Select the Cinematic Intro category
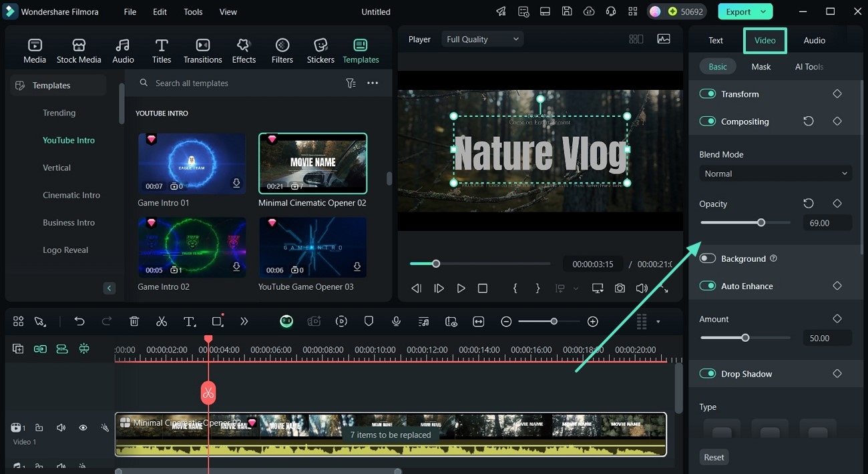868x474 pixels. [71, 195]
